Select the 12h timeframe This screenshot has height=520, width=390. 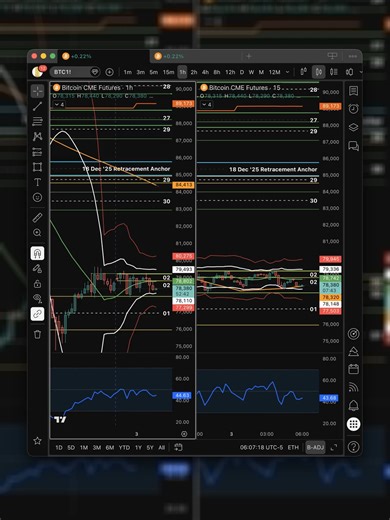coord(230,72)
